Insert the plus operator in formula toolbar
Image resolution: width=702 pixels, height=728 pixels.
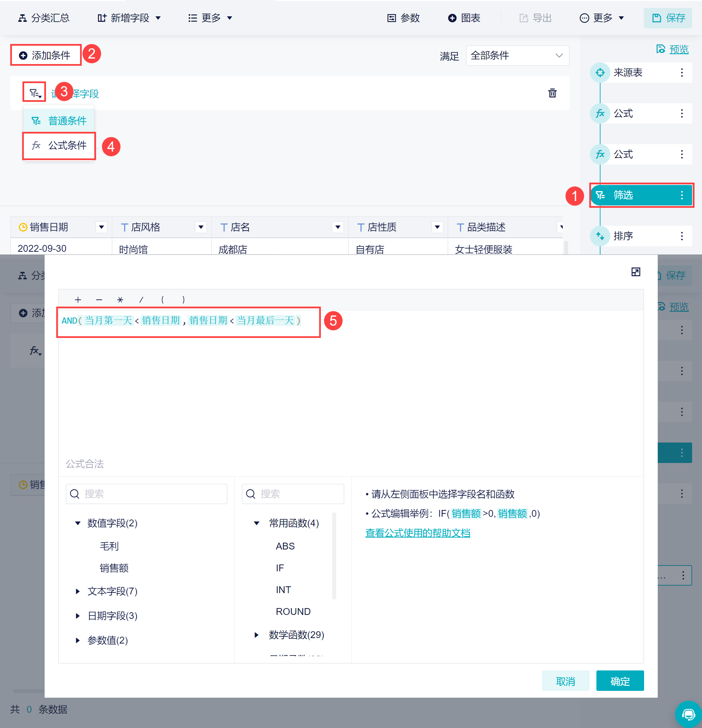click(x=78, y=299)
